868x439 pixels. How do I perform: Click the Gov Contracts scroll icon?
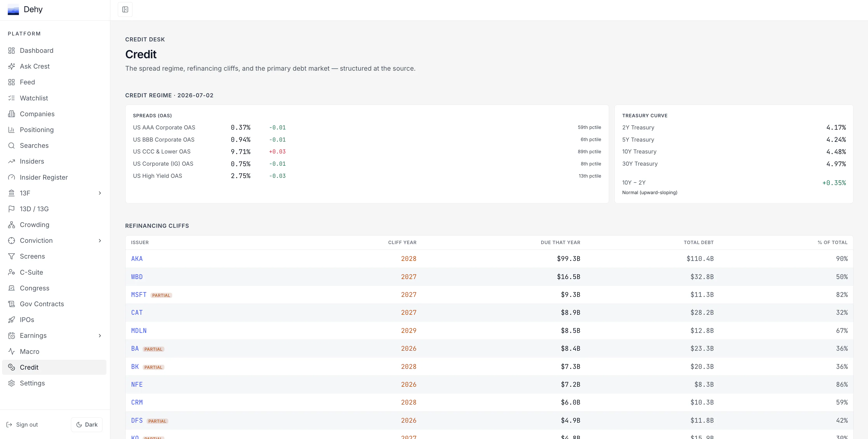[x=11, y=304]
